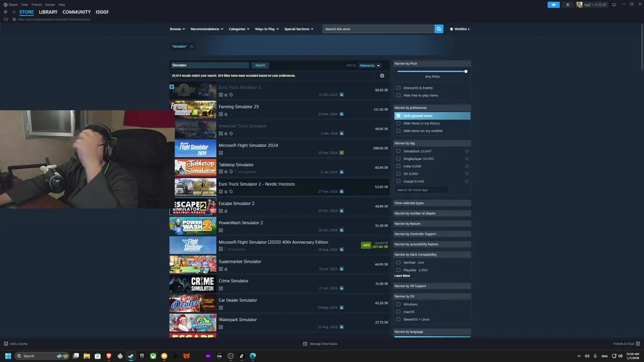This screenshot has width=644, height=362.
Task: Open the TikTok taskbar icon
Action: [x=242, y=356]
